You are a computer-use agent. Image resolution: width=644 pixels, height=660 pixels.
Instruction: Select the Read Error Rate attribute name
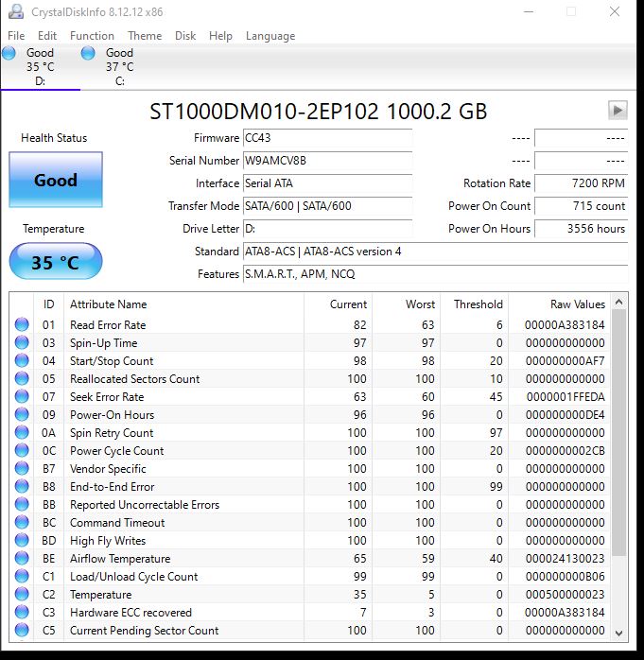[108, 325]
